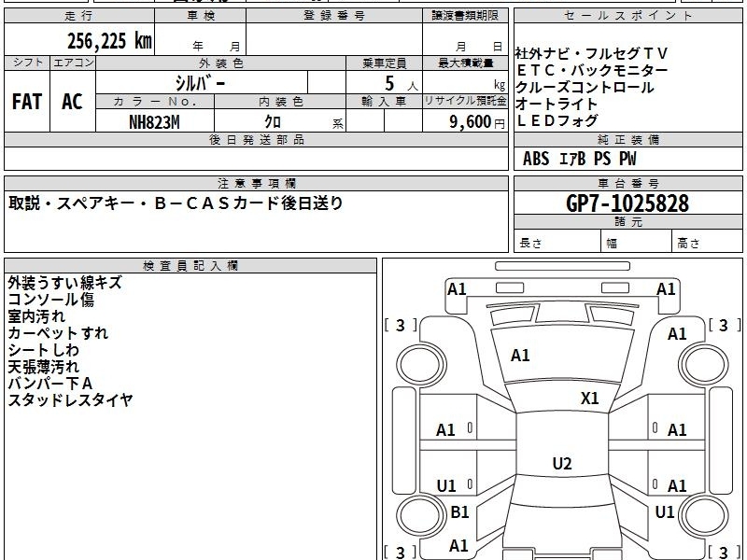Click the 登録番号 header cell

[334, 16]
